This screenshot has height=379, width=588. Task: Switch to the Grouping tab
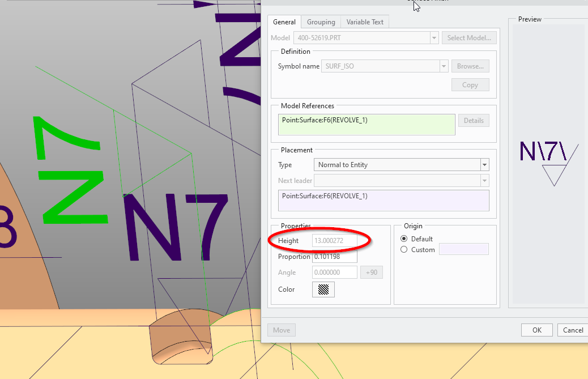pos(321,22)
